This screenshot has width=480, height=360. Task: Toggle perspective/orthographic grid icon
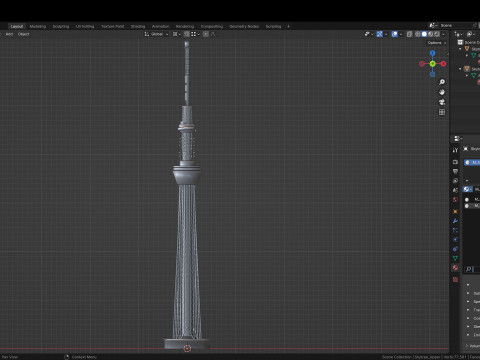tap(442, 112)
